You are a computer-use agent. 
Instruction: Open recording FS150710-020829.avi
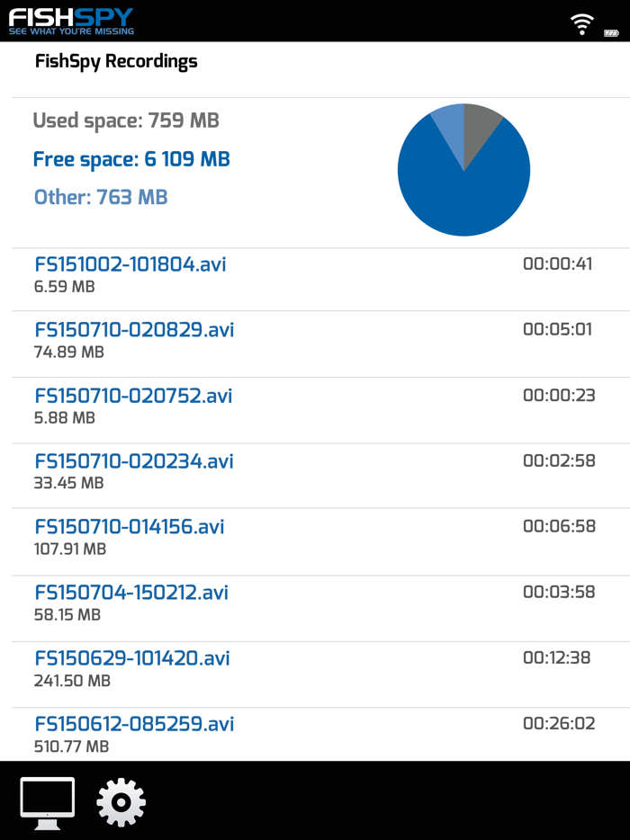click(320, 344)
